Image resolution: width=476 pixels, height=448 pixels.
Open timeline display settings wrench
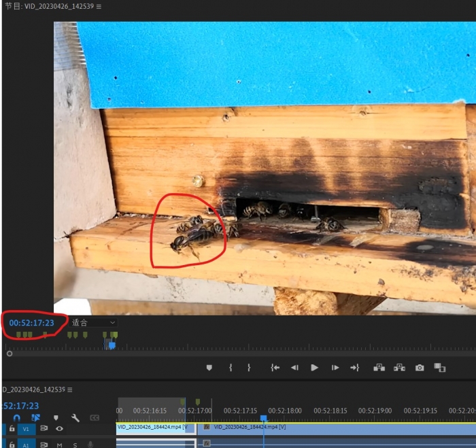tap(75, 418)
